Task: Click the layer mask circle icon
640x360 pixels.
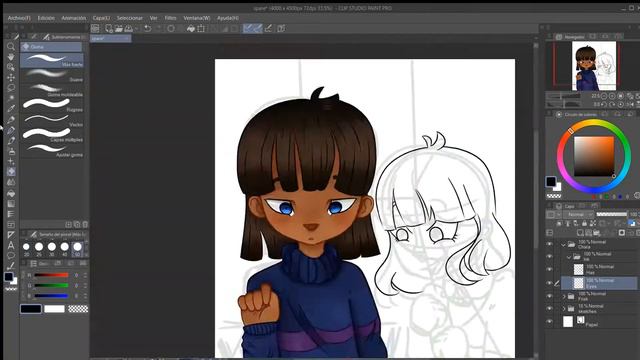Action: (x=622, y=233)
